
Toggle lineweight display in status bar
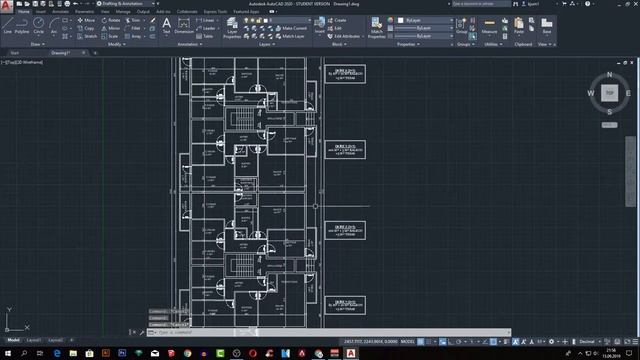506,342
